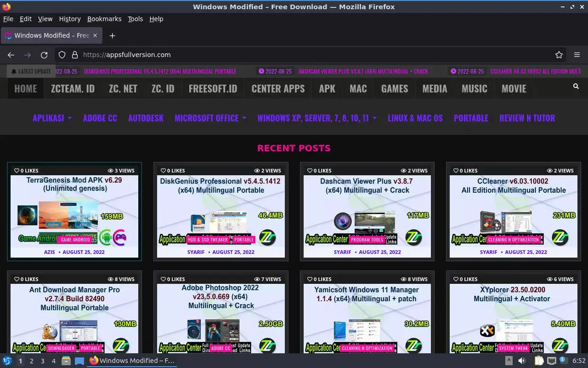The height and width of the screenshot is (368, 588).
Task: Click the HDD & SSD TWEAKER tag
Action: 208,240
